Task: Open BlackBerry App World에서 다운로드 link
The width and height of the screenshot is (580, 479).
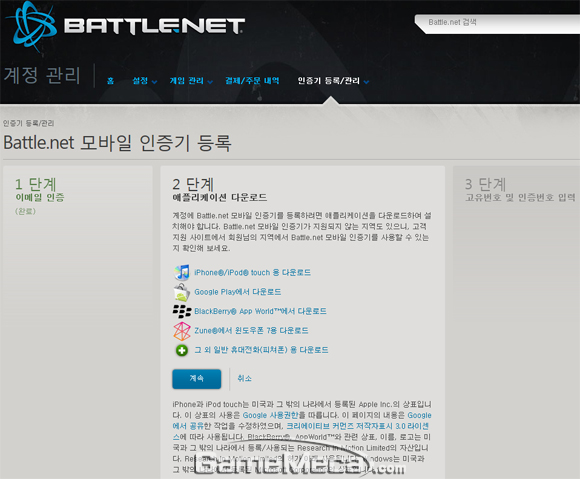Action: coord(260,311)
